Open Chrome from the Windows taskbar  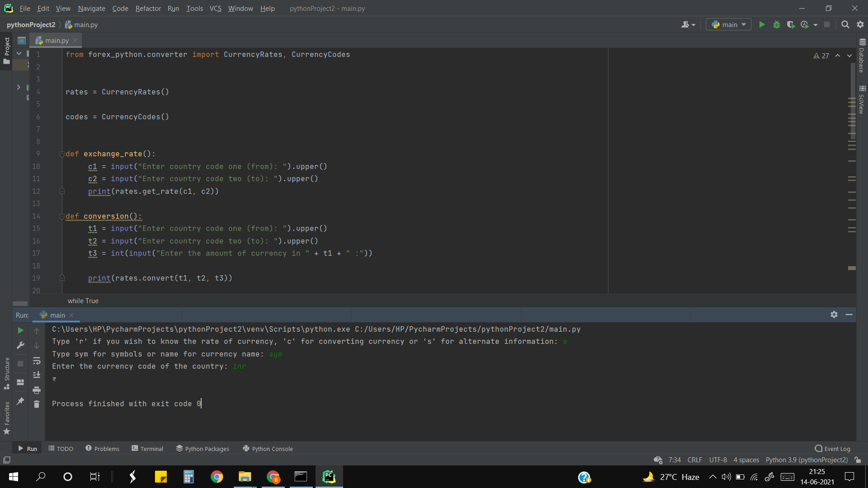(x=217, y=477)
